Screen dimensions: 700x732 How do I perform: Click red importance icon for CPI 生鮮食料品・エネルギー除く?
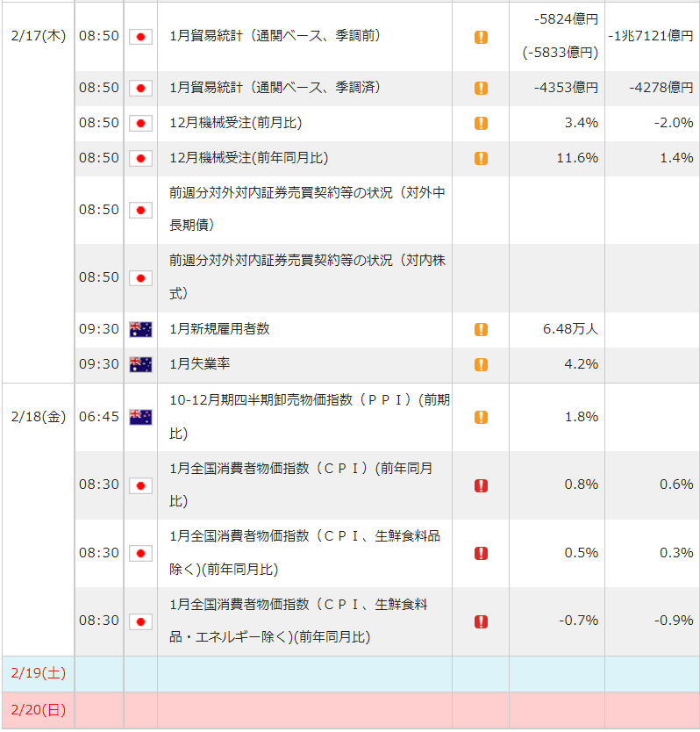click(481, 621)
